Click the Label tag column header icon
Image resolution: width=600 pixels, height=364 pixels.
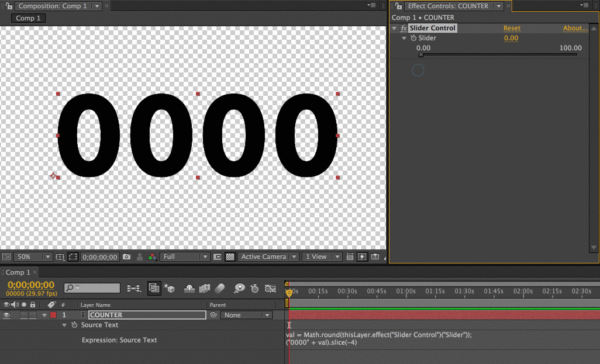(x=51, y=304)
